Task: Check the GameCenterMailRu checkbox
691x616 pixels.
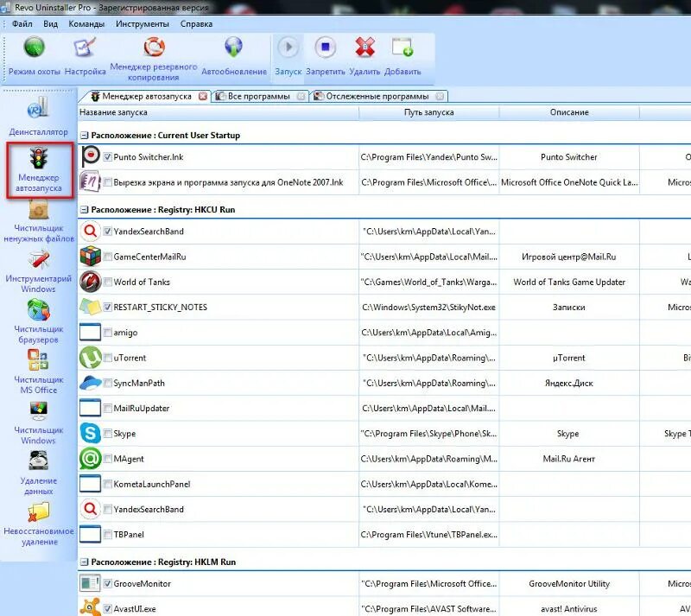Action: click(107, 257)
